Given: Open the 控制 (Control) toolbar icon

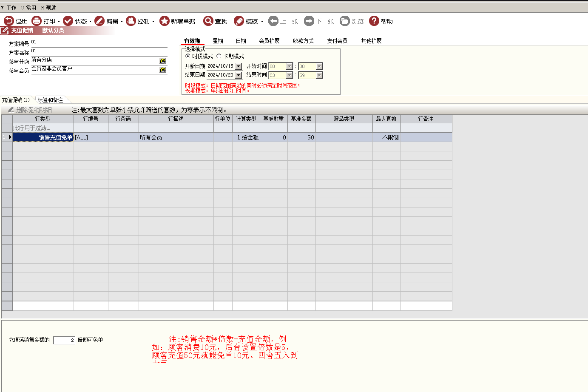Looking at the screenshot, I should (x=131, y=21).
